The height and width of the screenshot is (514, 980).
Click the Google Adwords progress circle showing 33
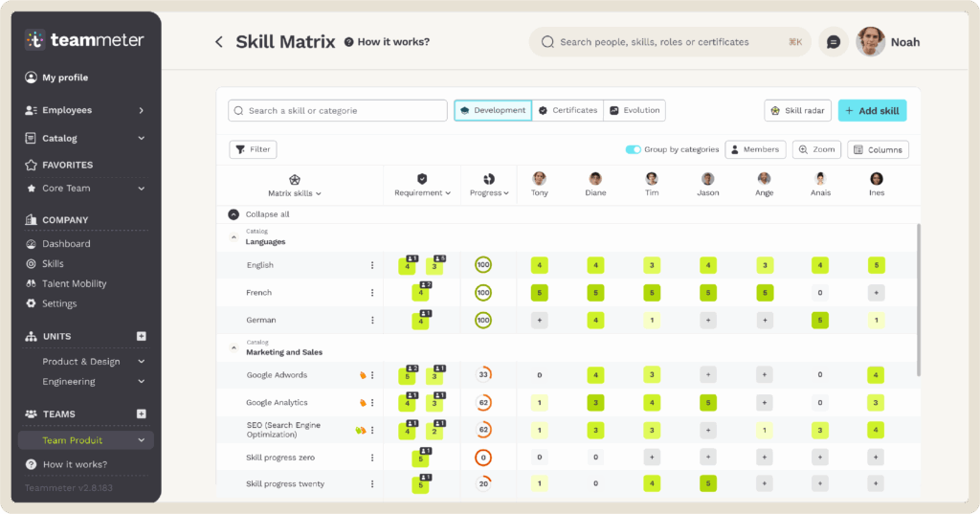pyautogui.click(x=483, y=375)
